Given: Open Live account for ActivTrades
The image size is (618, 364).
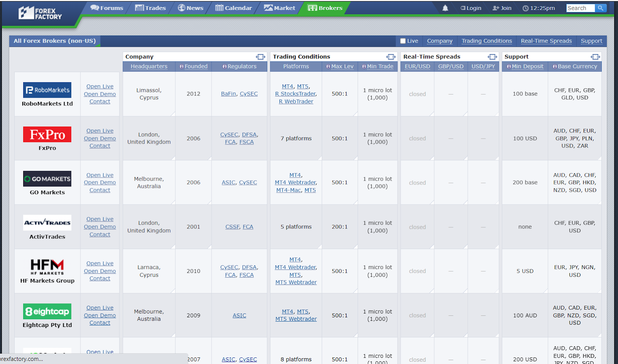Looking at the screenshot, I should coord(100,219).
